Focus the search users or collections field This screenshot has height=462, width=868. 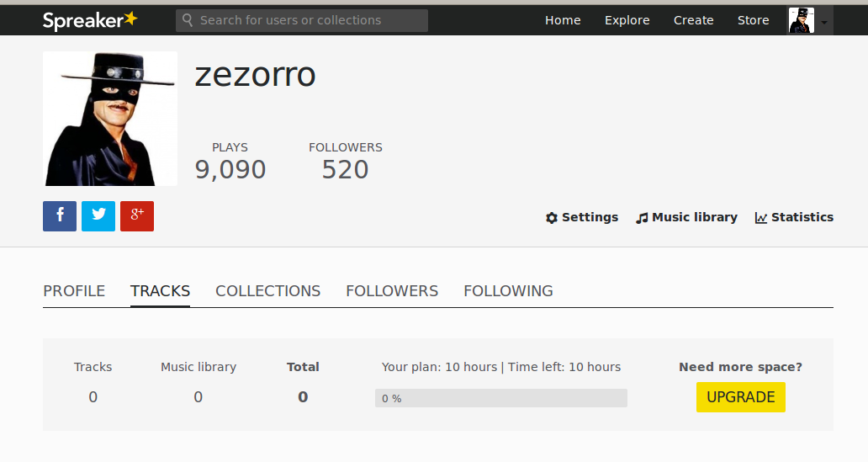(311, 20)
